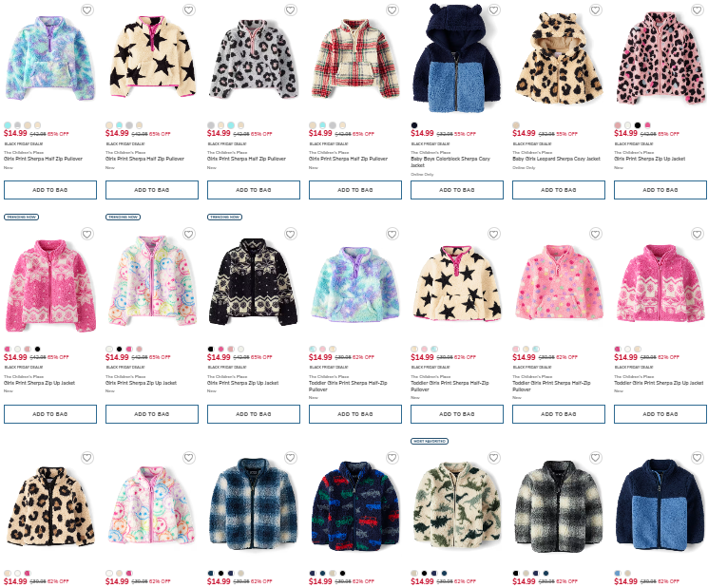The image size is (708, 588).
Task: Add Baby Girls Leopard Sherpa Cozy Jacket to bag
Action: pyautogui.click(x=559, y=190)
